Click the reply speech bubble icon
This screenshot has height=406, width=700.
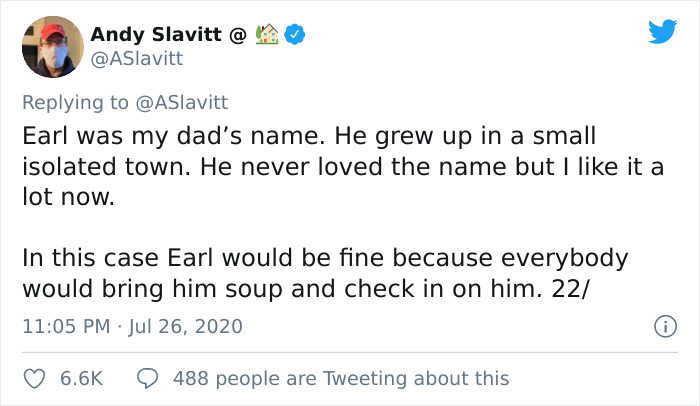tap(147, 378)
